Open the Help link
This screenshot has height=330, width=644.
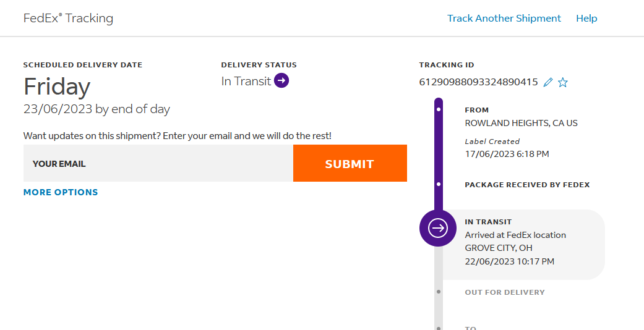586,19
